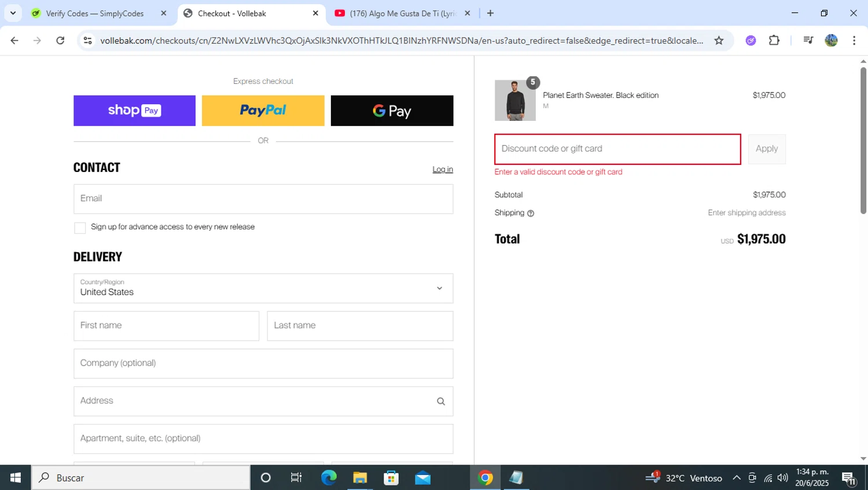Screen dimensions: 868x490
Task: Pay with Shop Pay button
Action: 134,110
